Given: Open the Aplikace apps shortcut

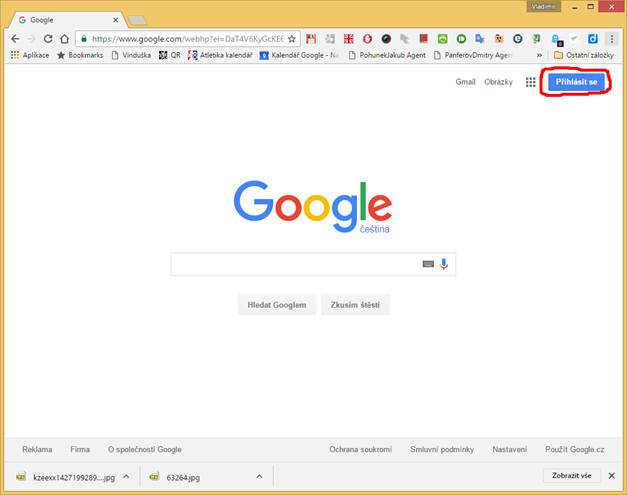Looking at the screenshot, I should pyautogui.click(x=30, y=55).
